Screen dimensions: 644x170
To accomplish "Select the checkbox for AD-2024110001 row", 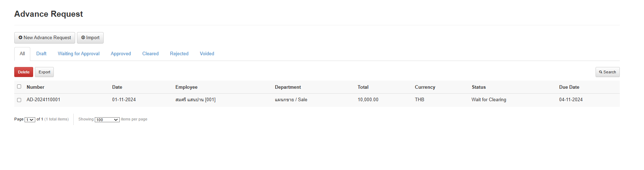I will (19, 100).
